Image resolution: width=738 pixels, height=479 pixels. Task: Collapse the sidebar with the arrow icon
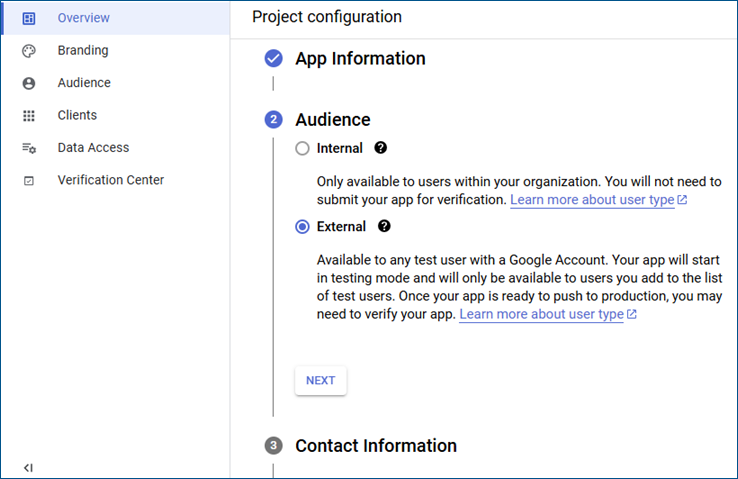point(28,468)
